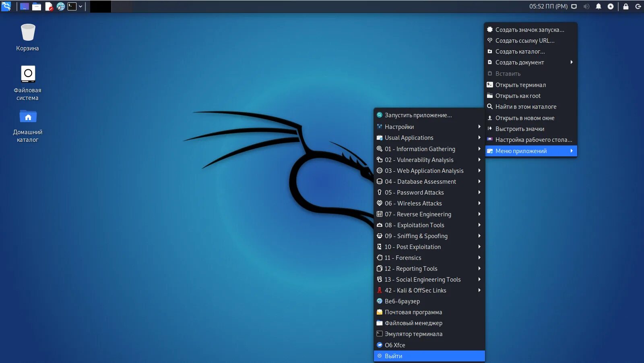Click the key icon beside 05 - Password Attacks

click(380, 193)
